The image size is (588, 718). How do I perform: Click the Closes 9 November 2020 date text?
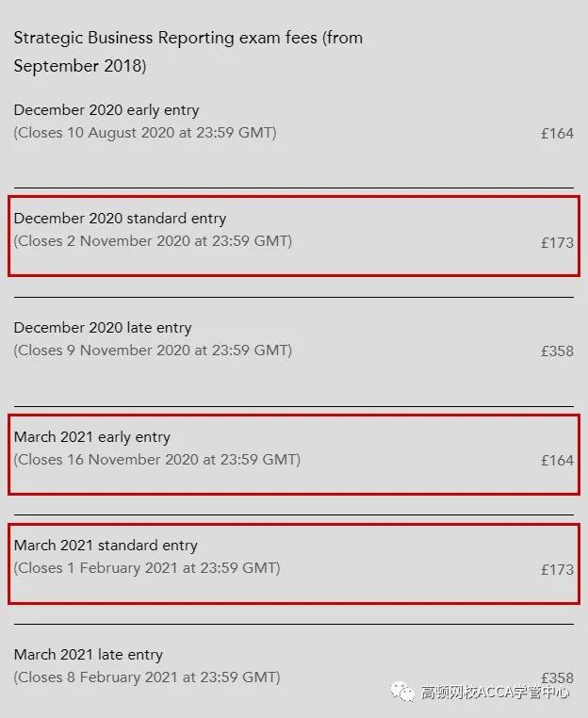153,351
